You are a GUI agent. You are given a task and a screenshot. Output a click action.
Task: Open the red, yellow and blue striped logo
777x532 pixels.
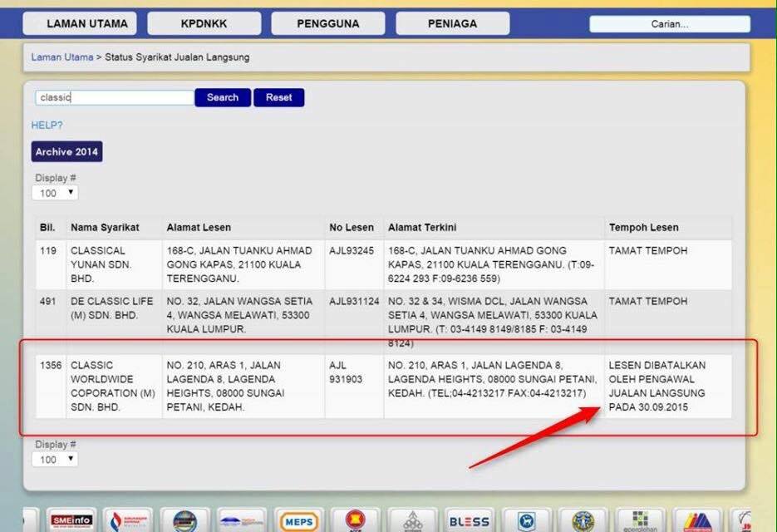[697, 520]
